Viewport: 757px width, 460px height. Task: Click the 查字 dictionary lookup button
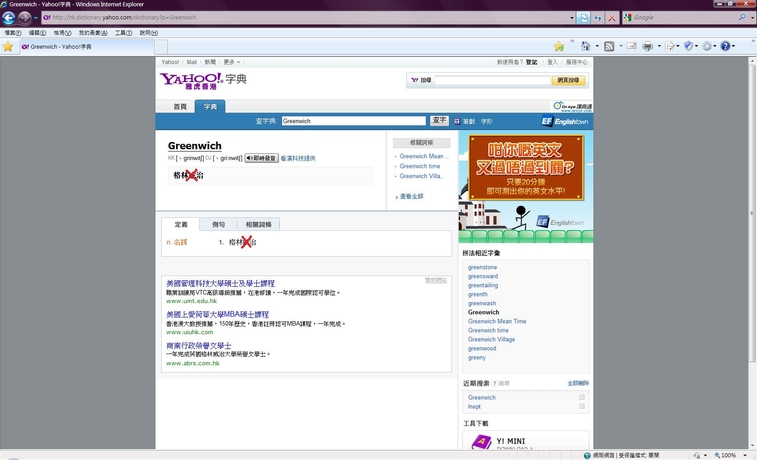click(x=439, y=121)
